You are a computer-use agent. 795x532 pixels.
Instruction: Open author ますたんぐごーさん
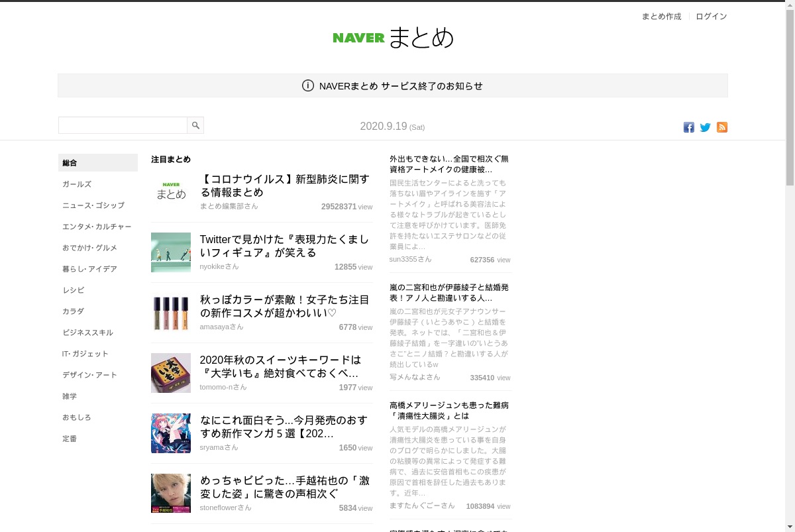(x=422, y=505)
